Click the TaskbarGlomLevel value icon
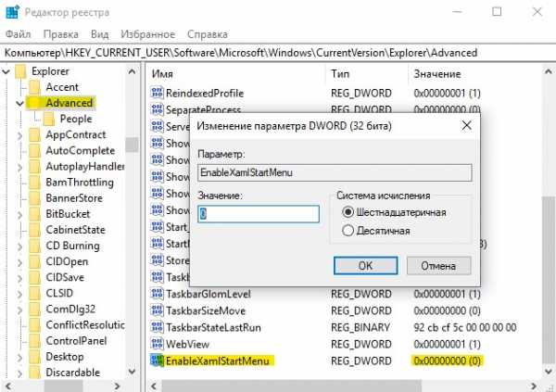 pos(157,294)
